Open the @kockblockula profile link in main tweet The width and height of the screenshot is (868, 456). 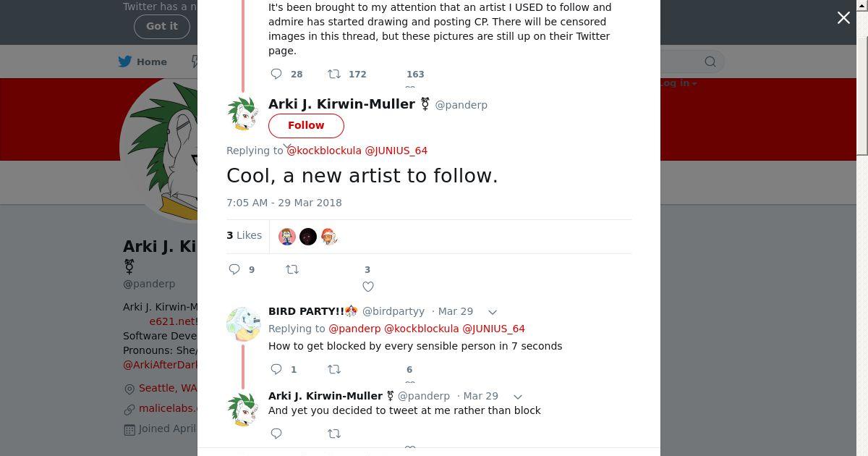coord(324,151)
